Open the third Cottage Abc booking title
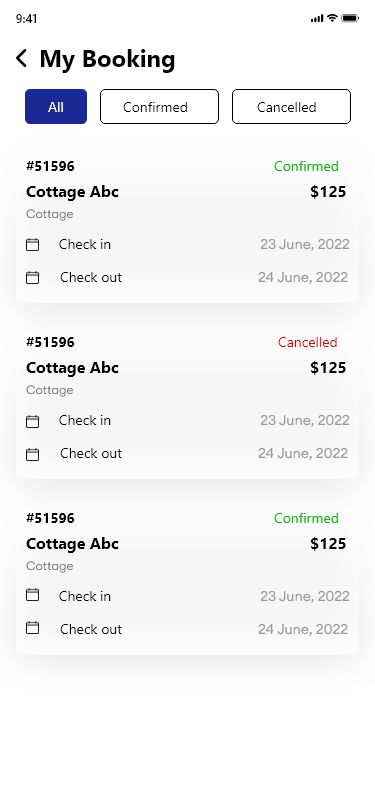Viewport: 375px width, 812px height. [x=73, y=544]
